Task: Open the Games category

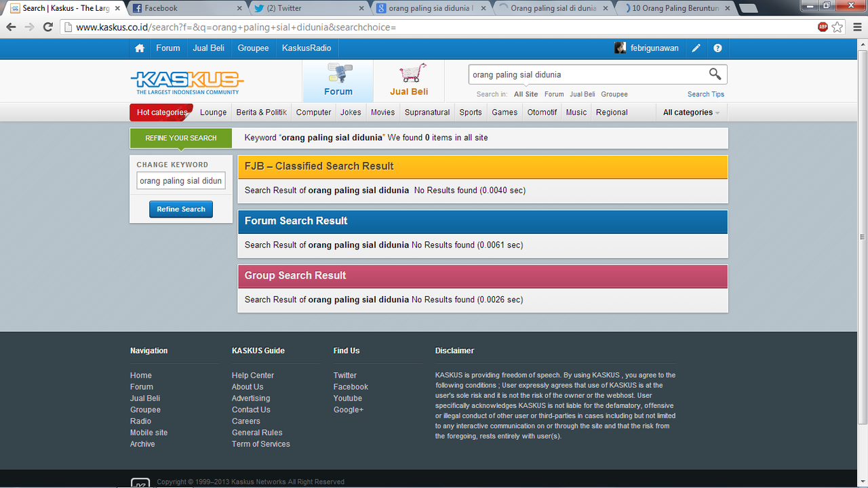Action: 505,113
